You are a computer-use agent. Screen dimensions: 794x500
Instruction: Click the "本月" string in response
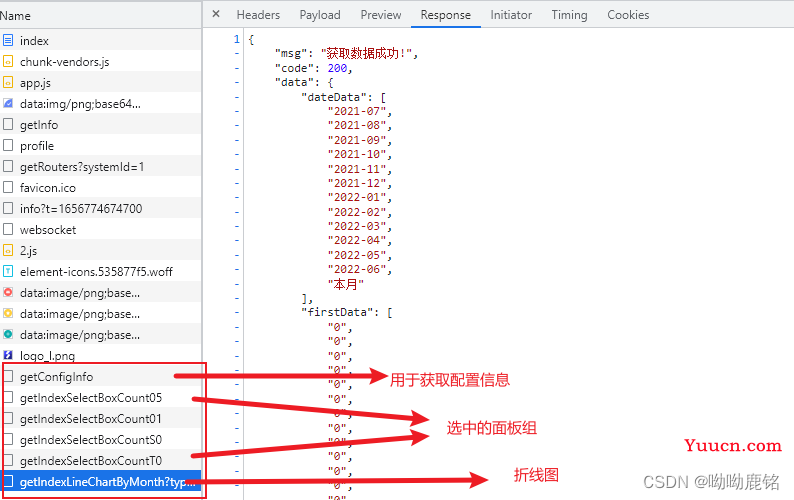(x=346, y=284)
